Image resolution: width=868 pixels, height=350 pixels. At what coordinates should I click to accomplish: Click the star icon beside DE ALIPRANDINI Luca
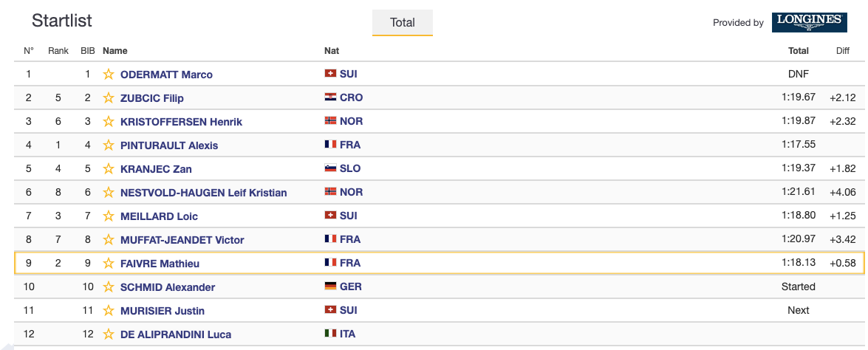[109, 334]
